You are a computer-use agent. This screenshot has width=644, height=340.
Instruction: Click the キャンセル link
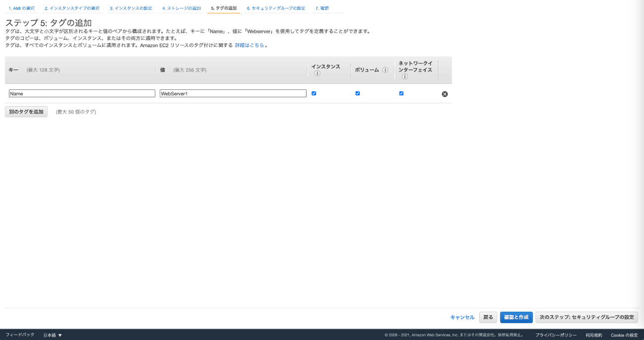[462, 317]
